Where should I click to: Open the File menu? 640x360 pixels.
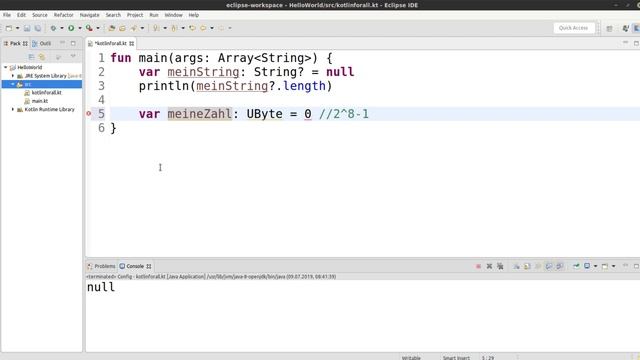click(x=7, y=15)
